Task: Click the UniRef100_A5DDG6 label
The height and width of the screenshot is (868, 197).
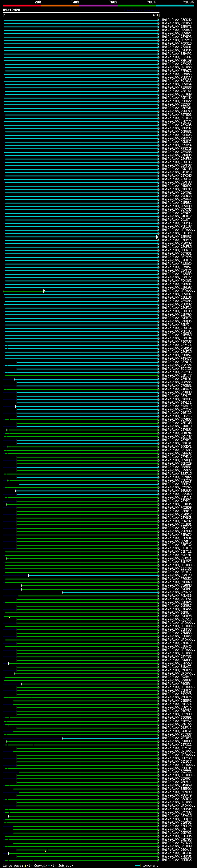Action: pos(176,860)
